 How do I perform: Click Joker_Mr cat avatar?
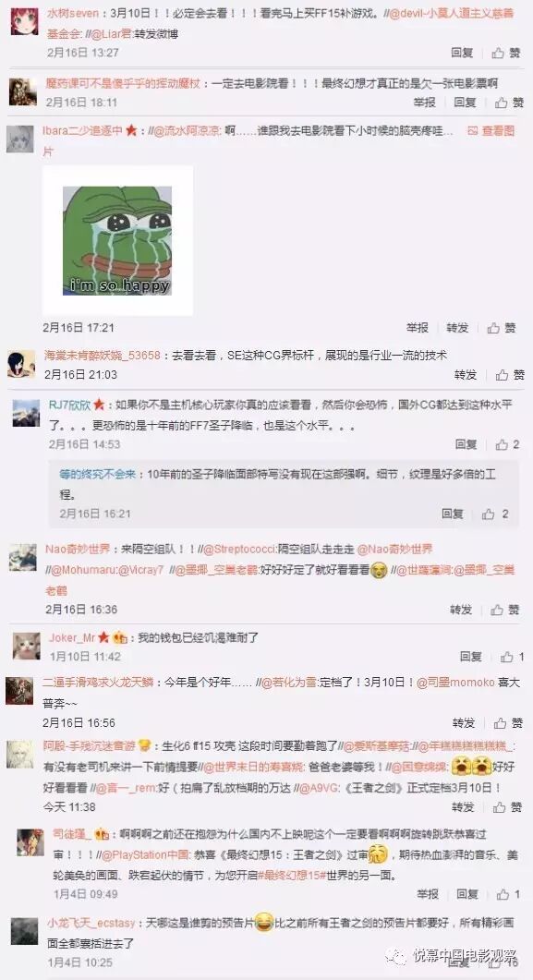click(26, 646)
